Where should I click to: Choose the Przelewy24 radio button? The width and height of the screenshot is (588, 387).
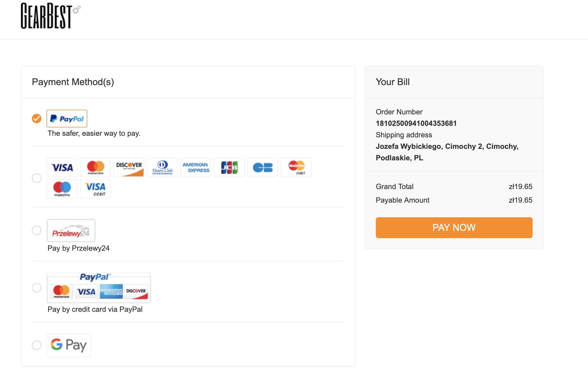click(37, 230)
